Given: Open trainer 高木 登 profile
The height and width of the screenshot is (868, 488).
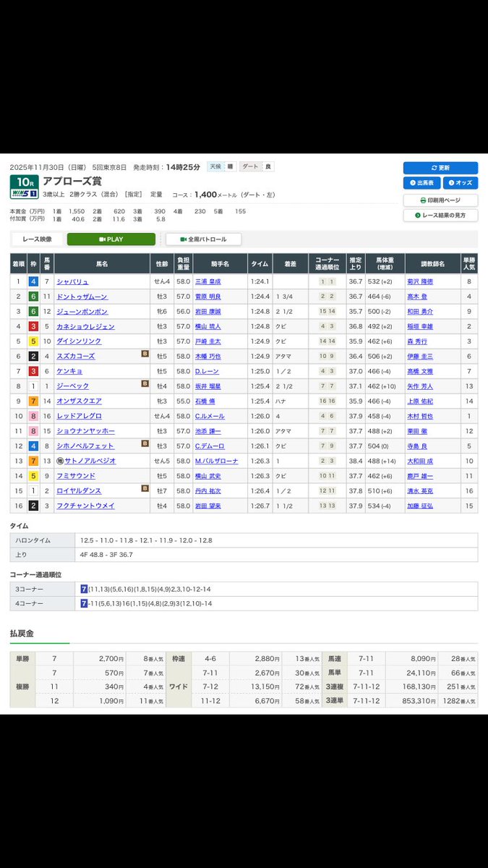Looking at the screenshot, I should coord(419,297).
